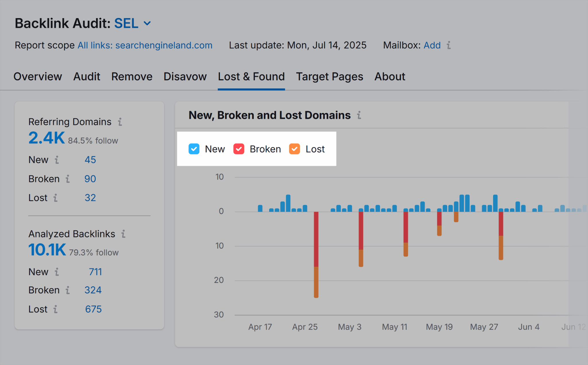Open the 324 broken backlinks
This screenshot has width=588, height=365.
coord(93,290)
